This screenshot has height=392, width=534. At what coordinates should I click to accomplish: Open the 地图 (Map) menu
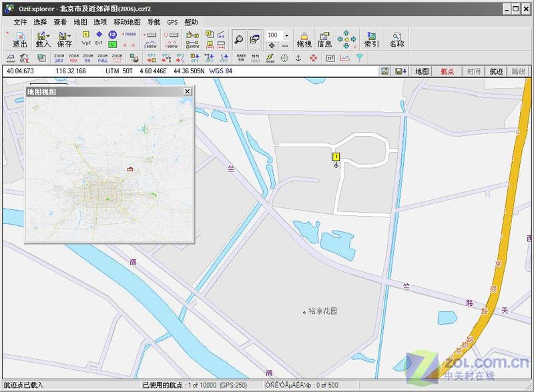[80, 22]
